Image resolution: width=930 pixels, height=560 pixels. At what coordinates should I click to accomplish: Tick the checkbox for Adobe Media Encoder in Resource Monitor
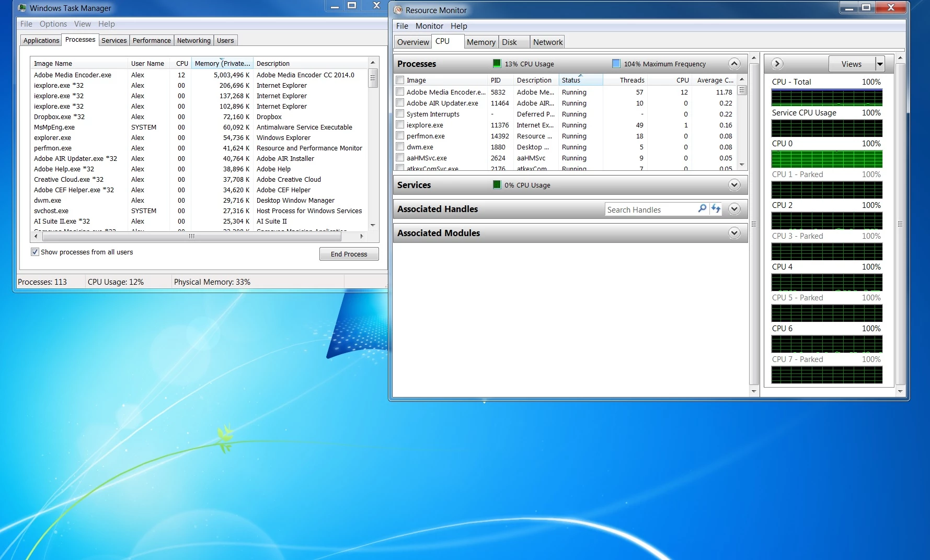point(400,92)
